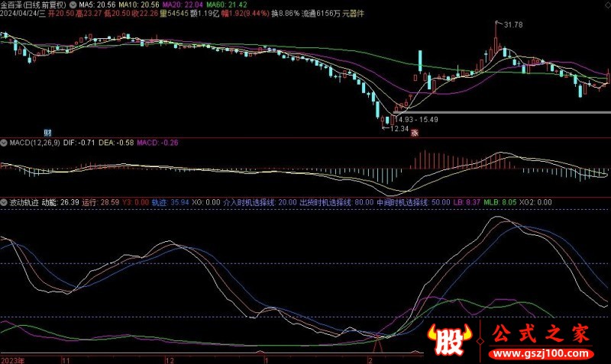The height and width of the screenshot is (364, 611).
Task: Click the 开20.50 opening price value
Action: [61, 14]
